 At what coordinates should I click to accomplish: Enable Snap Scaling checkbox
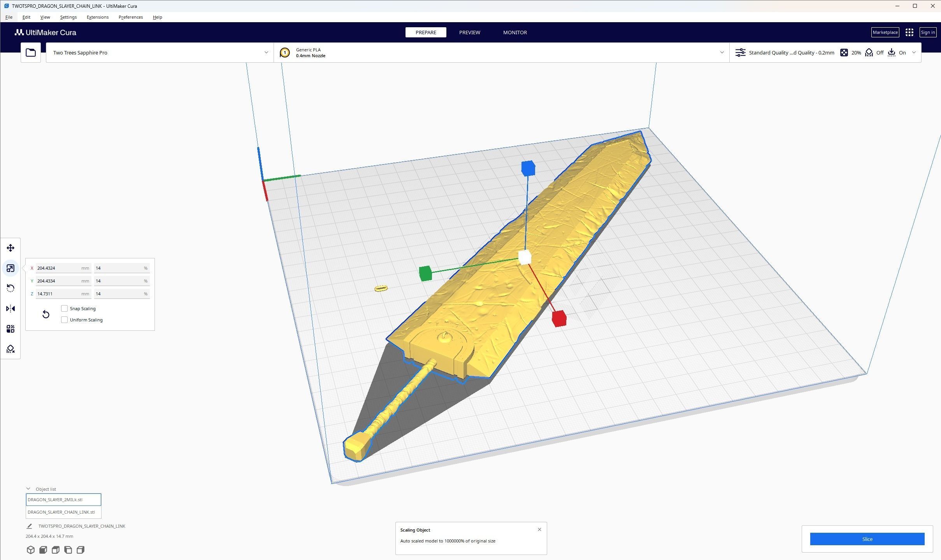click(x=65, y=308)
